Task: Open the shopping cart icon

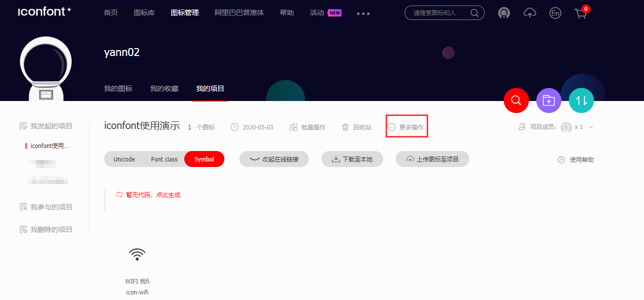Action: click(x=580, y=13)
